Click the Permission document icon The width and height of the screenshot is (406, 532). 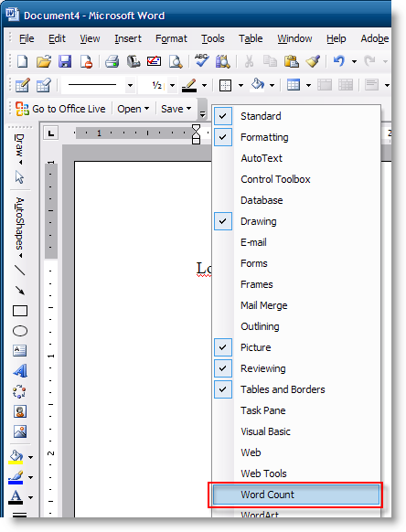coord(87,62)
